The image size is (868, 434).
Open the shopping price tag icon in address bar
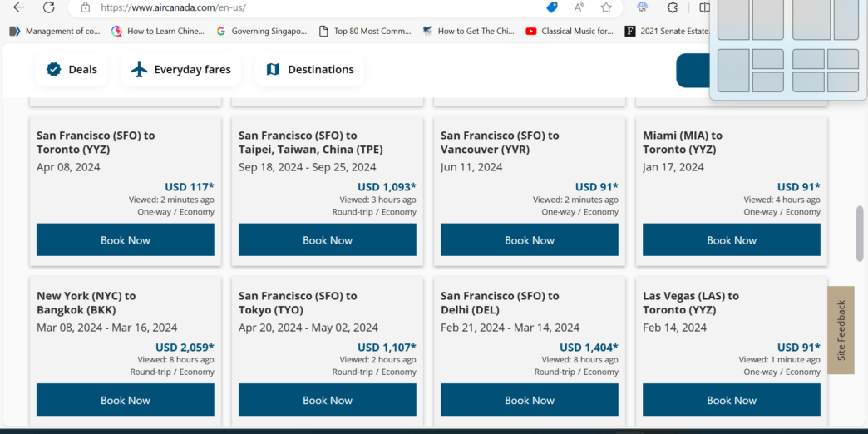[x=552, y=7]
